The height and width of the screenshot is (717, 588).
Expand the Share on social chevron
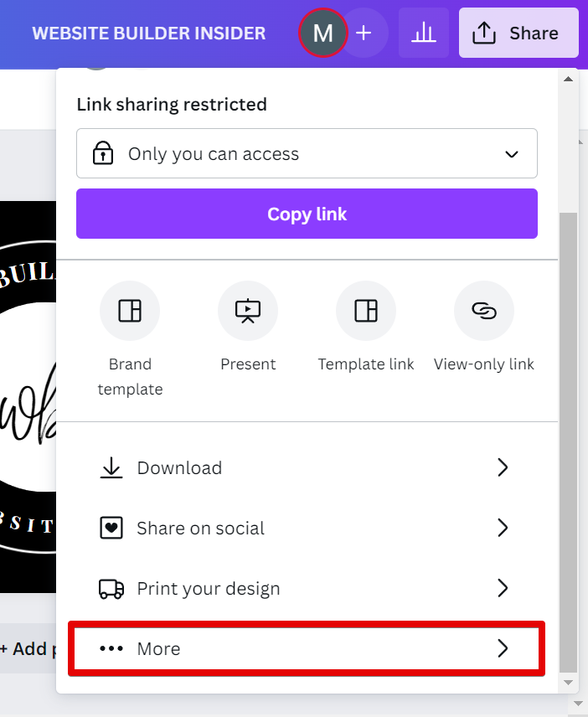point(503,529)
